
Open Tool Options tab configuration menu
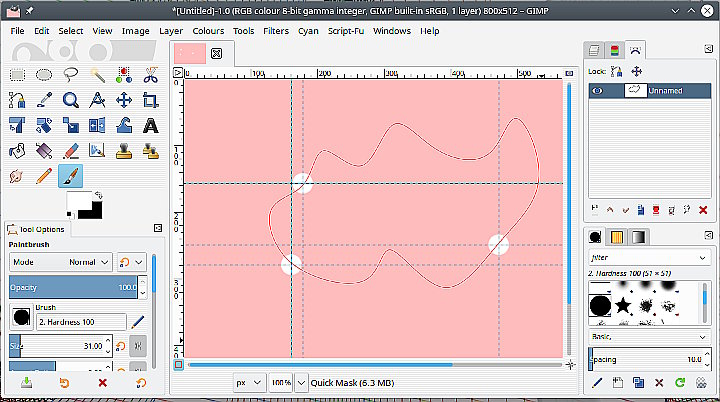158,228
